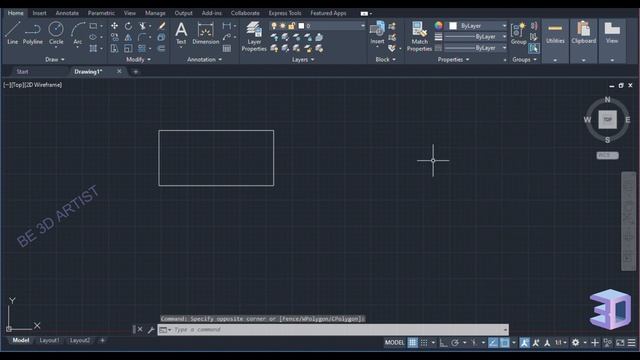The height and width of the screenshot is (360, 640).
Task: Toggle the drawing grid display
Action: (412, 342)
